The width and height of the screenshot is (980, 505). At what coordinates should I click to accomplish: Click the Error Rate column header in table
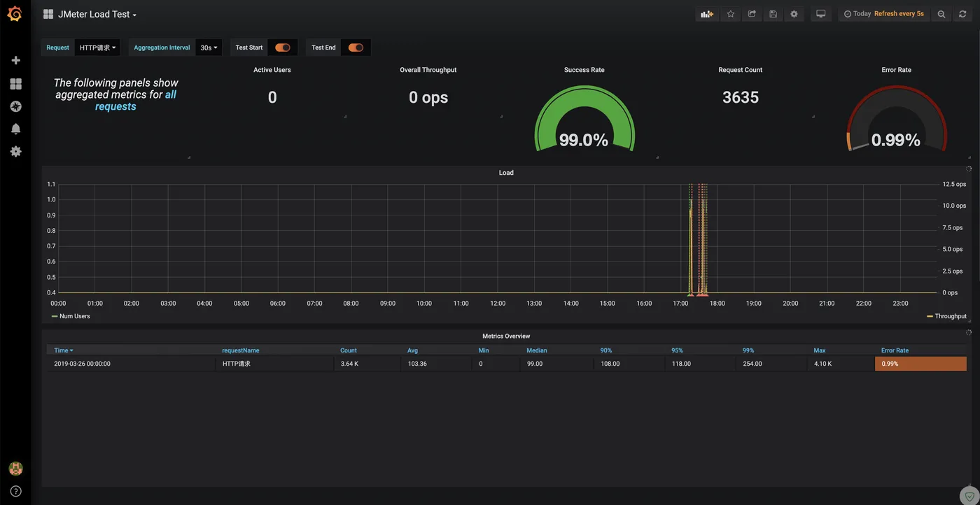pyautogui.click(x=895, y=350)
